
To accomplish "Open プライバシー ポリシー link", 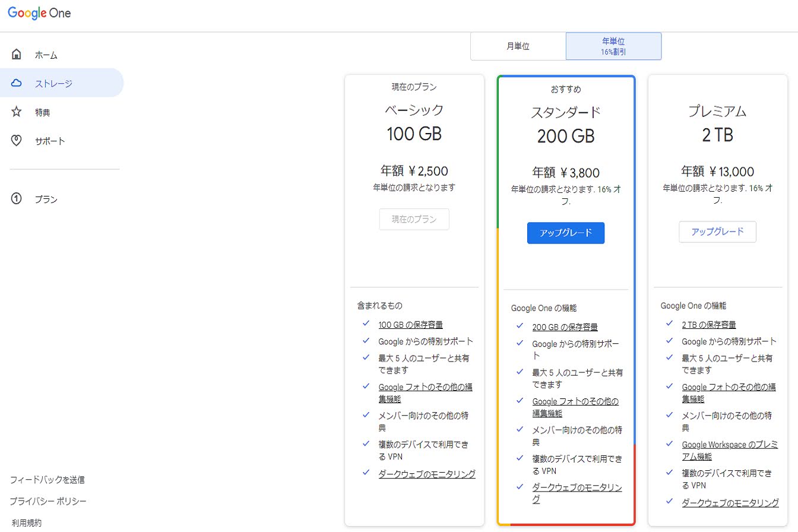I will (48, 502).
